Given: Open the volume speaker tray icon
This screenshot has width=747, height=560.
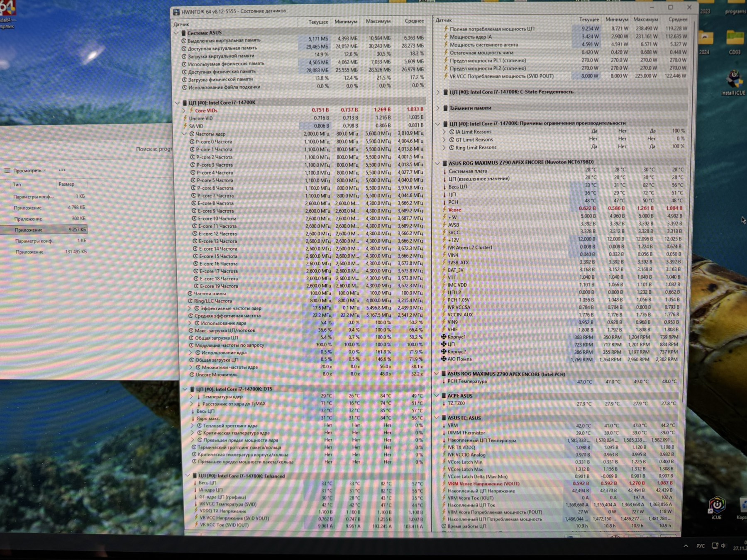Looking at the screenshot, I should click(x=724, y=545).
